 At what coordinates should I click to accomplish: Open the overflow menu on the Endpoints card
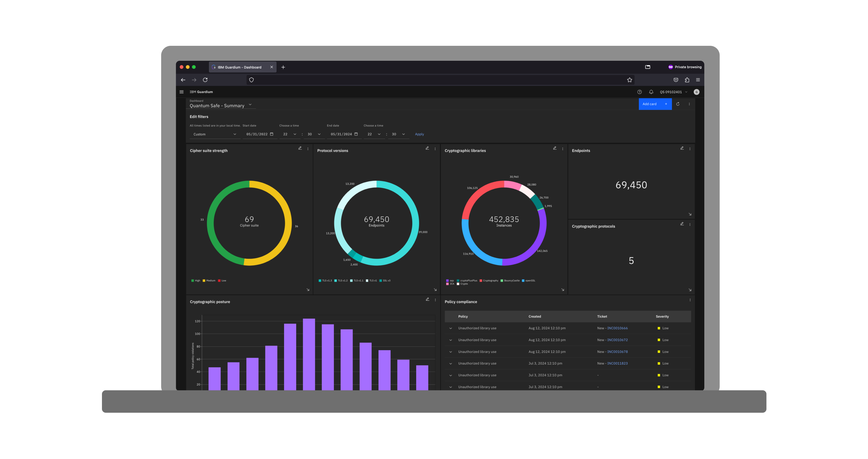point(690,148)
